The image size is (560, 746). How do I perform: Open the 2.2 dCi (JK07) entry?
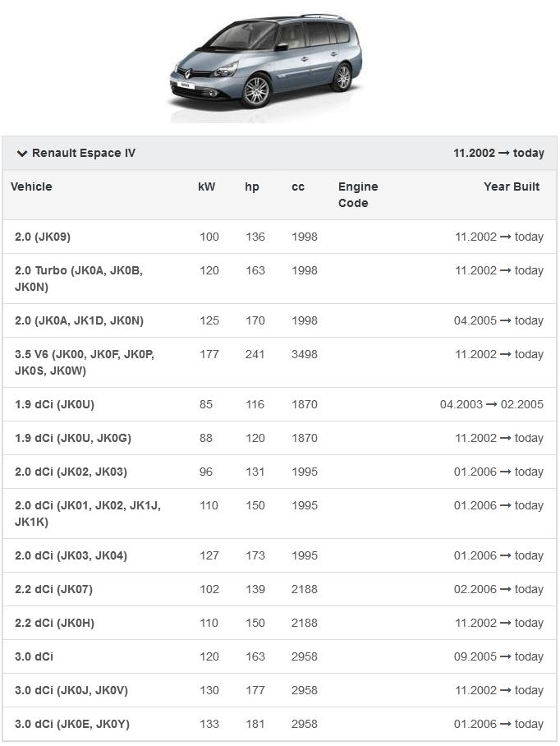tap(53, 589)
